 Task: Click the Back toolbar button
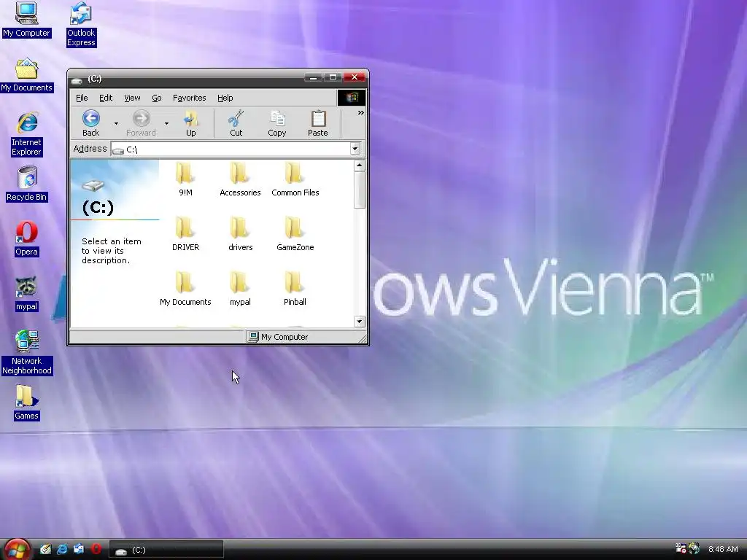click(90, 123)
